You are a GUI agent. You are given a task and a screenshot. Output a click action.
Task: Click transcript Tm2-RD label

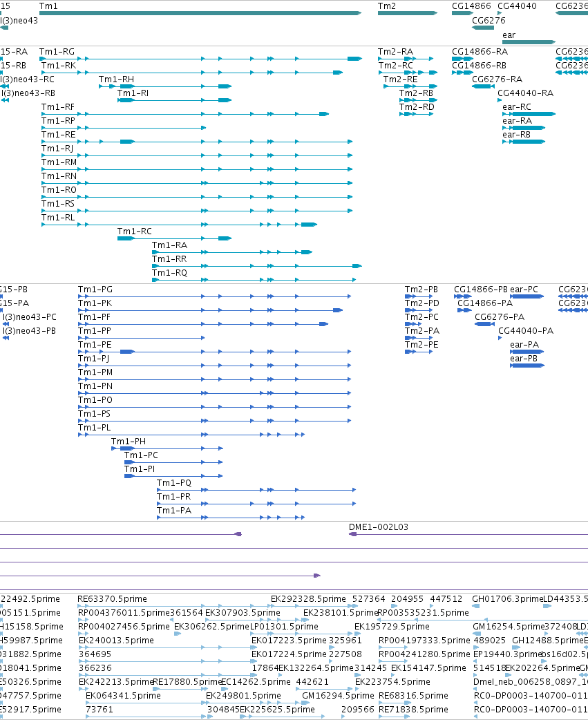417,107
